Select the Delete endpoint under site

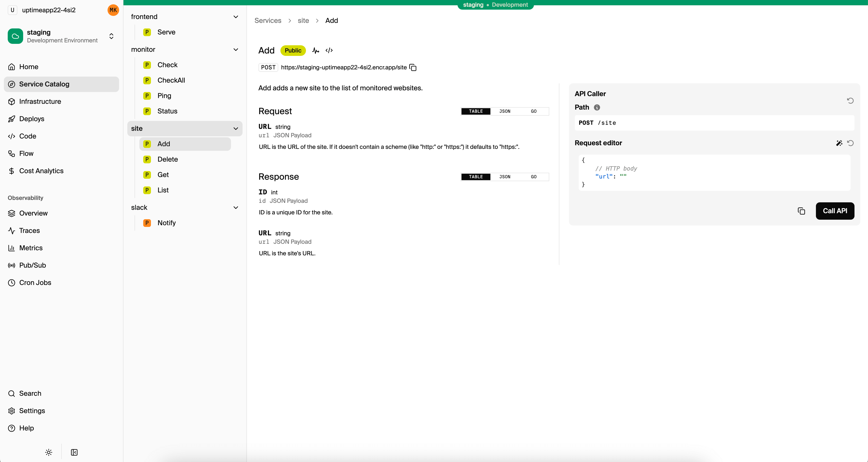pyautogui.click(x=168, y=159)
